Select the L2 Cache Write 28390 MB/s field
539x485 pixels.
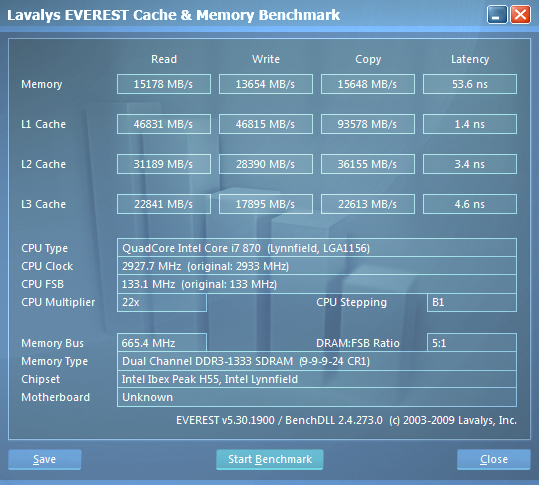(x=266, y=164)
